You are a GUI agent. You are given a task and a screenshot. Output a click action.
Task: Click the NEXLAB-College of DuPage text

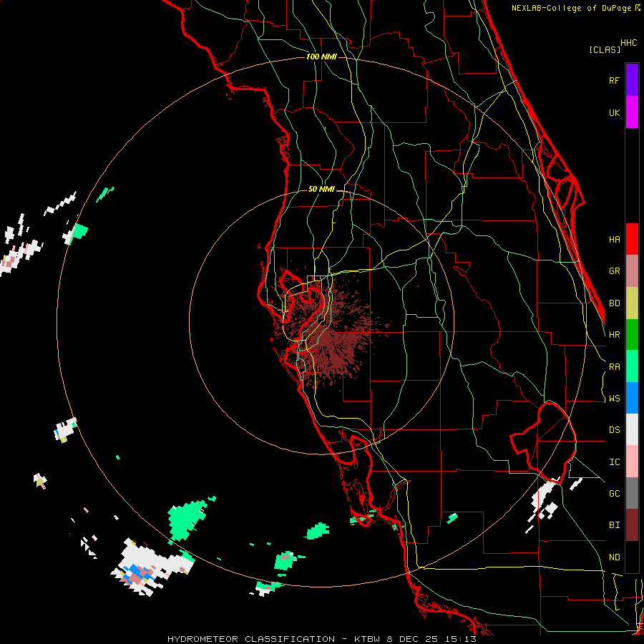(x=571, y=8)
